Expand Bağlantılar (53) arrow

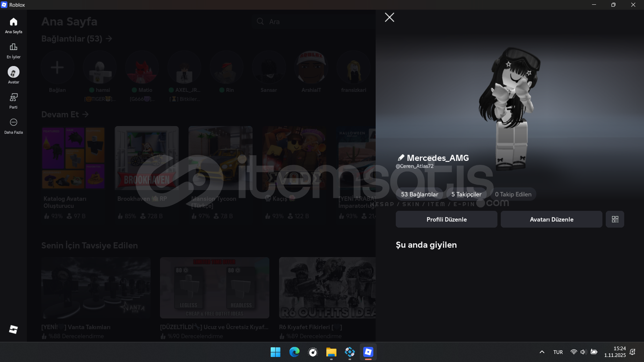tap(109, 39)
